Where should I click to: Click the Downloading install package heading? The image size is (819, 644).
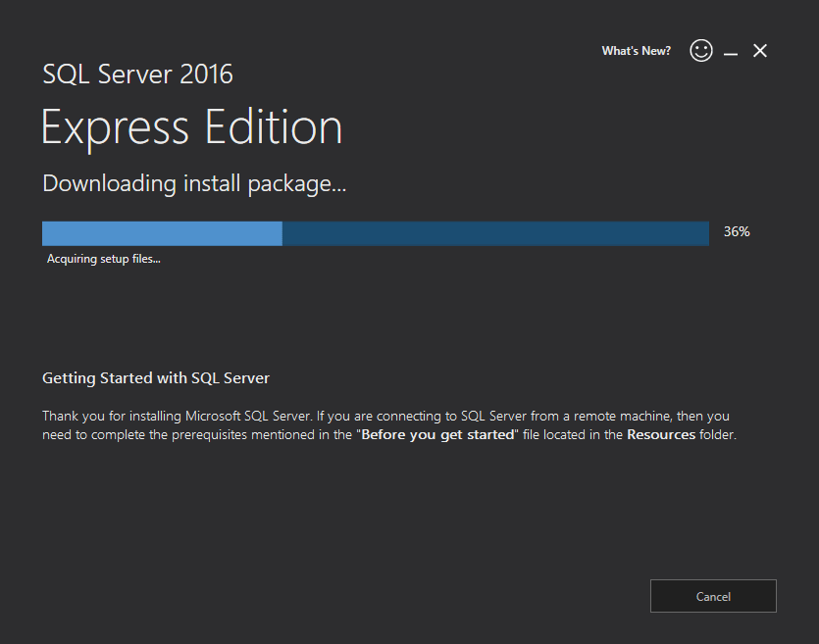tap(194, 183)
